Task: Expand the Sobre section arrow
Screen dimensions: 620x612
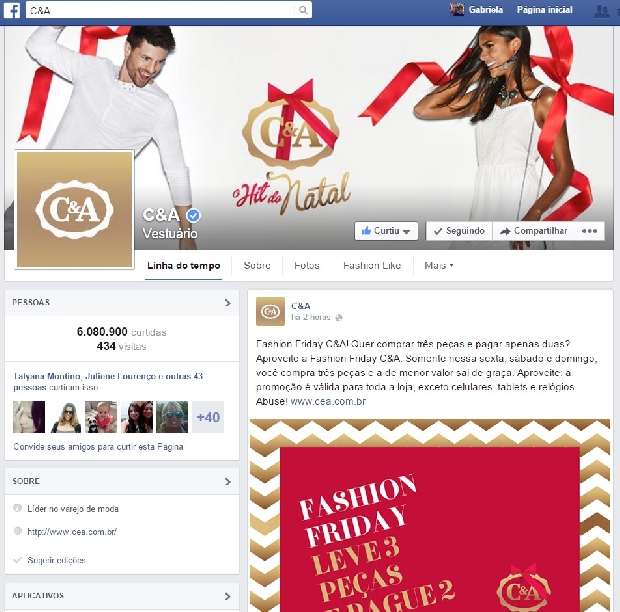Action: point(228,482)
